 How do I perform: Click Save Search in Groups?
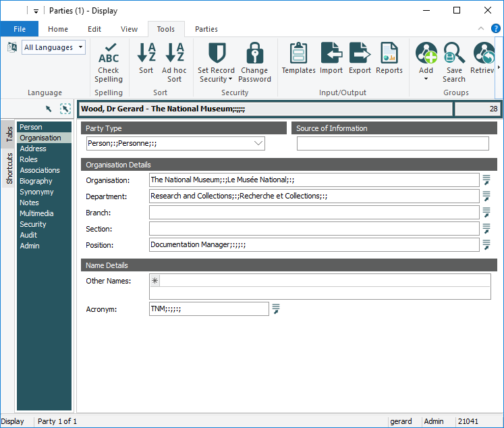[454, 54]
